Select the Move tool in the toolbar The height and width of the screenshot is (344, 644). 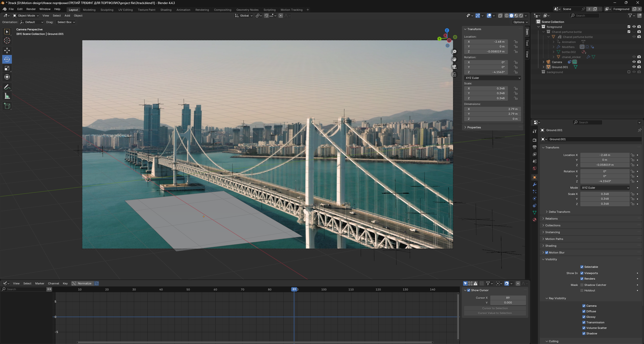click(7, 51)
